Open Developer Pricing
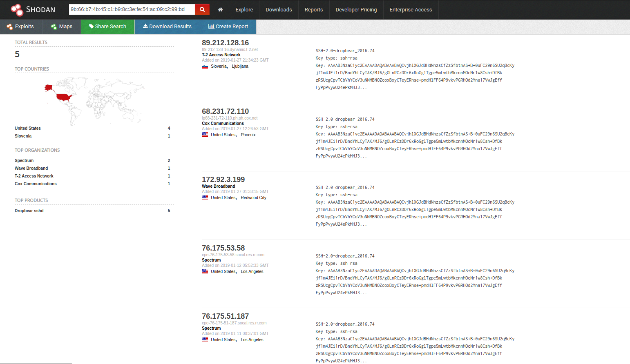Viewport: 630px width, 364px height. [x=356, y=9]
